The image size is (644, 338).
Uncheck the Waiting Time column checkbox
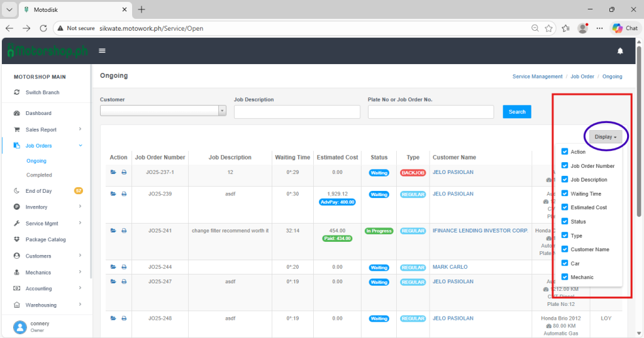click(x=565, y=194)
